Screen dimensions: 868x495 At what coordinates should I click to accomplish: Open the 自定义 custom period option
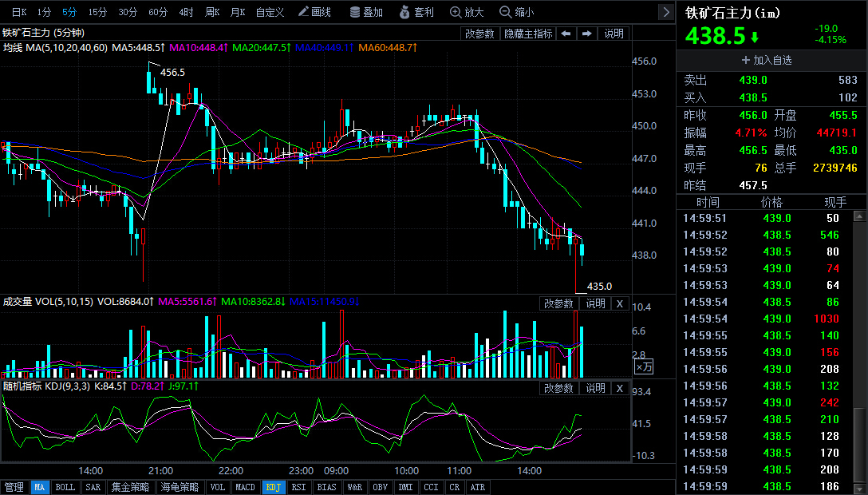click(x=270, y=12)
